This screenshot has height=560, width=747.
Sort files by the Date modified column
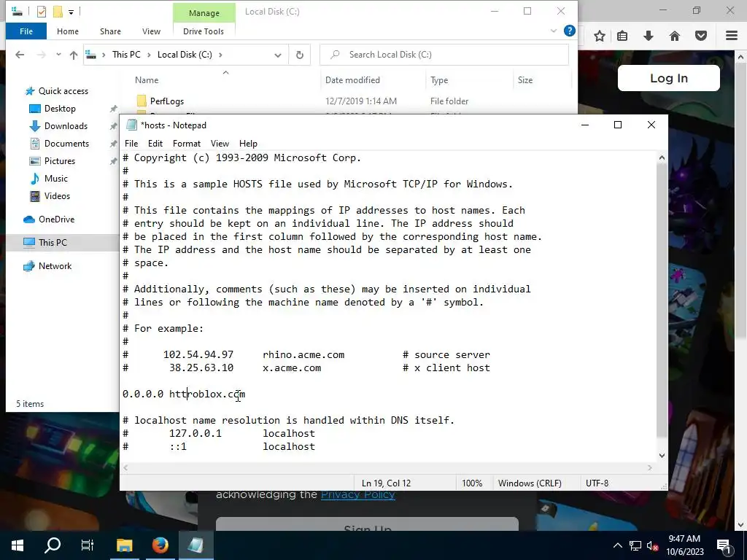pos(352,80)
